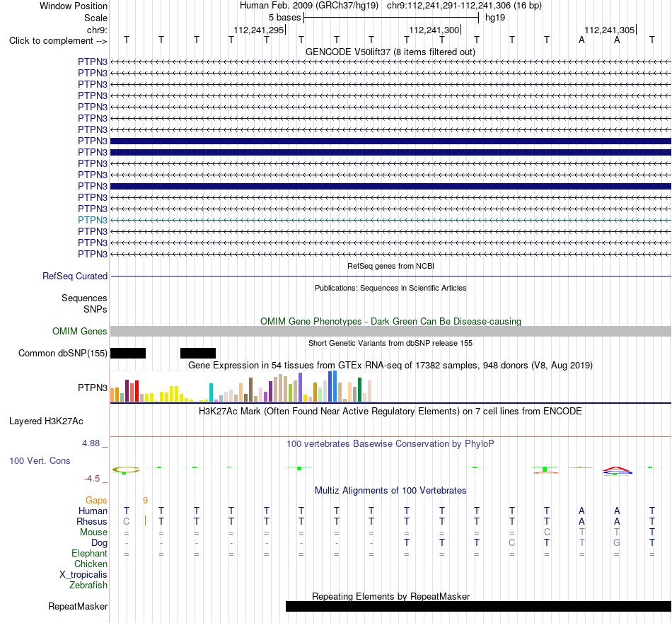The image size is (672, 623).
Task: Open "Repeating Elements by RepeatMasker" title
Action: [390, 596]
